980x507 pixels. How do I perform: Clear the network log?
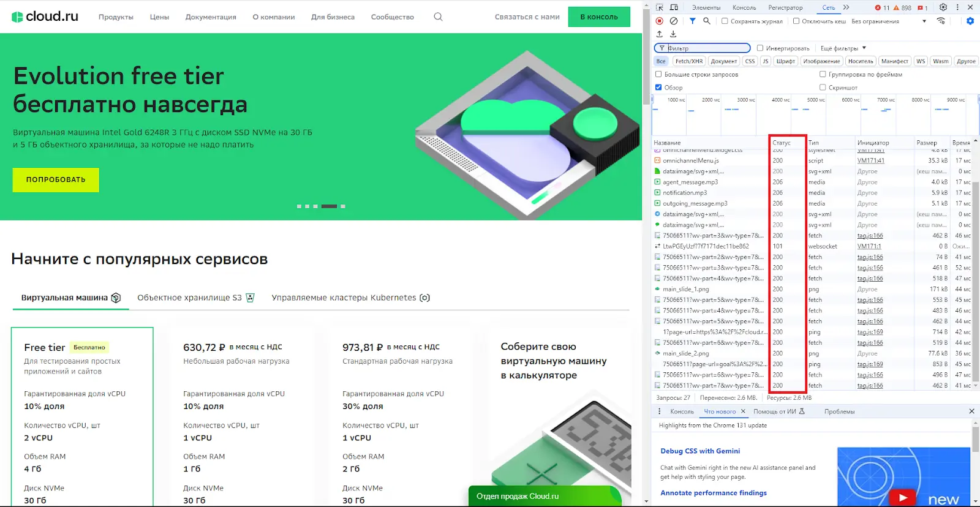tap(674, 21)
